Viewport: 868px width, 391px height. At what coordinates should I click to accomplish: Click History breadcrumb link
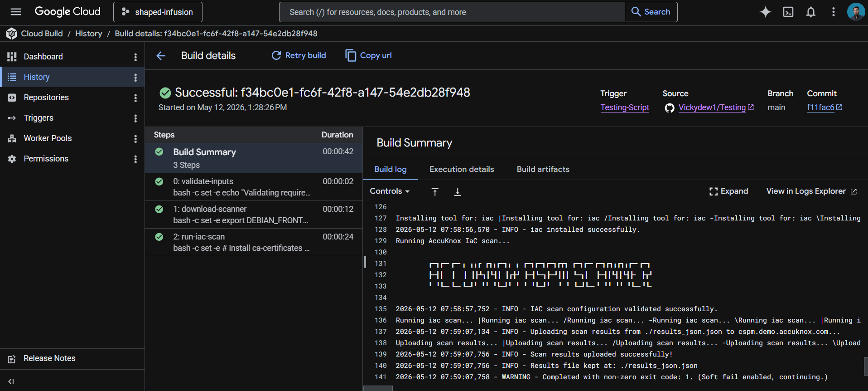(89, 34)
